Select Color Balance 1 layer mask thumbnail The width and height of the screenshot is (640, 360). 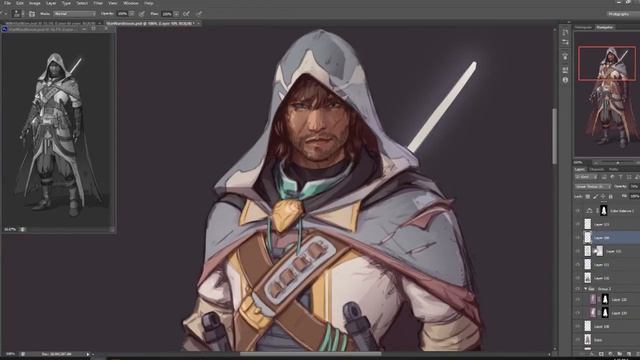pos(604,211)
